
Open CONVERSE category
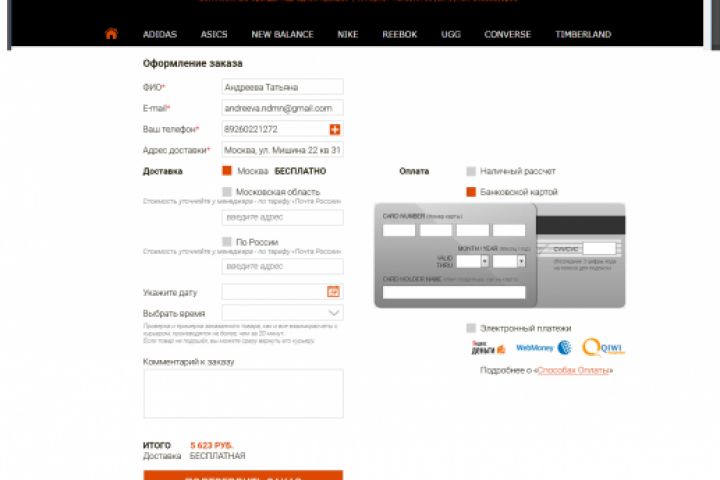pos(507,34)
